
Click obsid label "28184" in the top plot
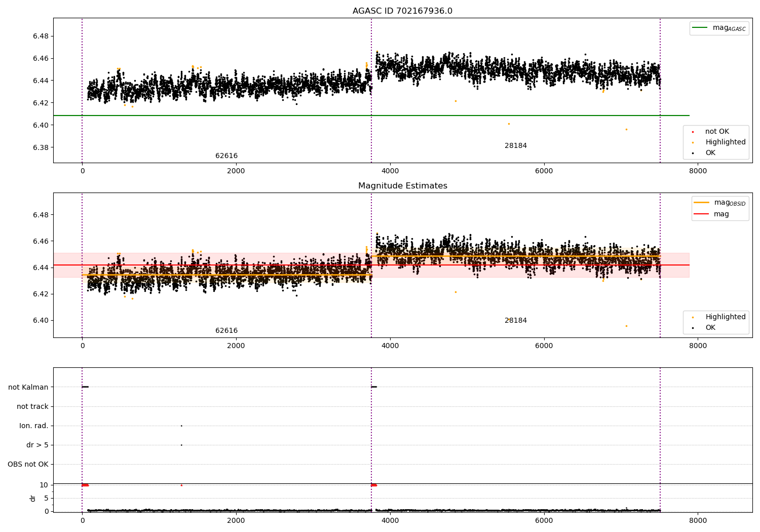pos(516,146)
